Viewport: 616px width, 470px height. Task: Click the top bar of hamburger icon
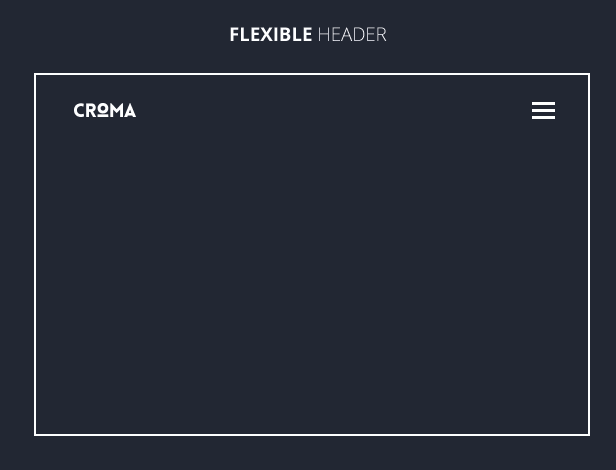pos(543,104)
